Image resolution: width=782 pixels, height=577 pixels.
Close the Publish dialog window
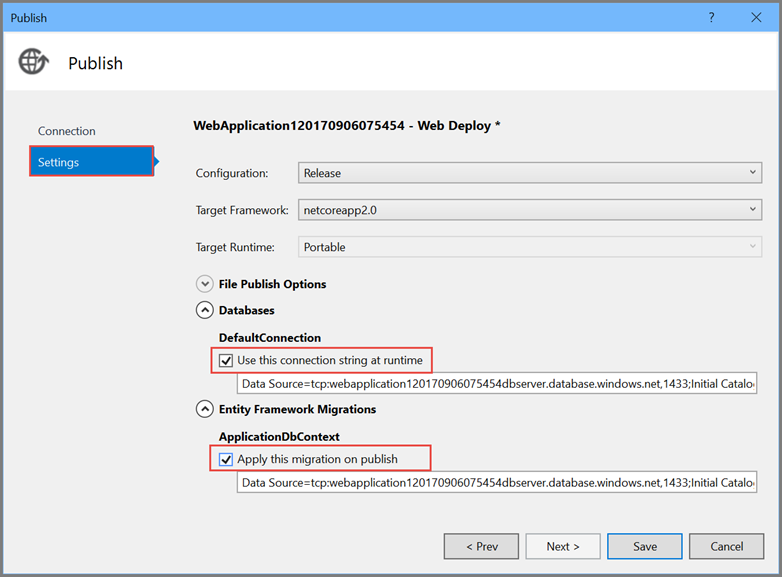pos(756,17)
